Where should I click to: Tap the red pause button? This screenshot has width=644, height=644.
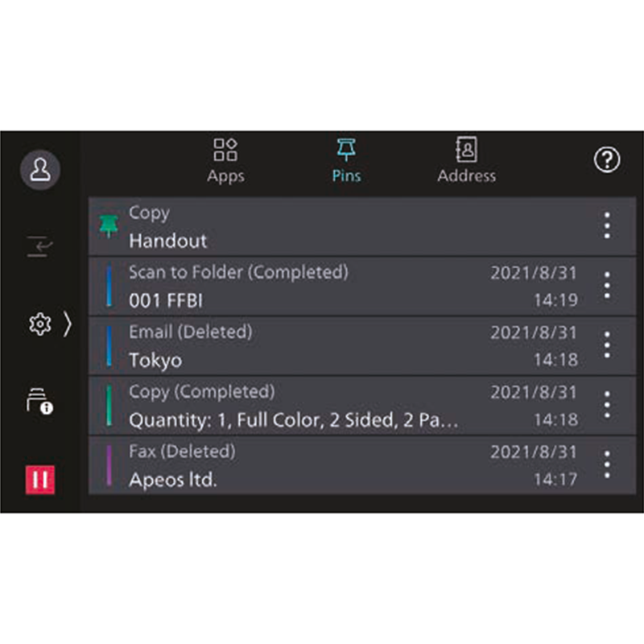pyautogui.click(x=39, y=480)
